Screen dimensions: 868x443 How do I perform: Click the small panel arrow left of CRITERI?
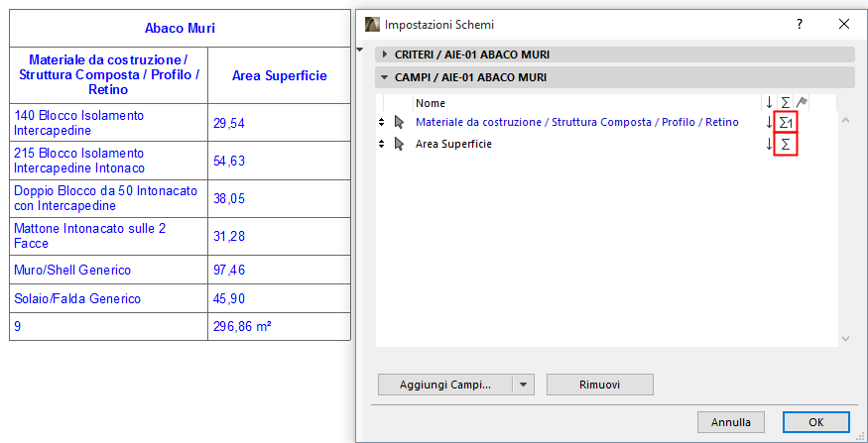(361, 51)
